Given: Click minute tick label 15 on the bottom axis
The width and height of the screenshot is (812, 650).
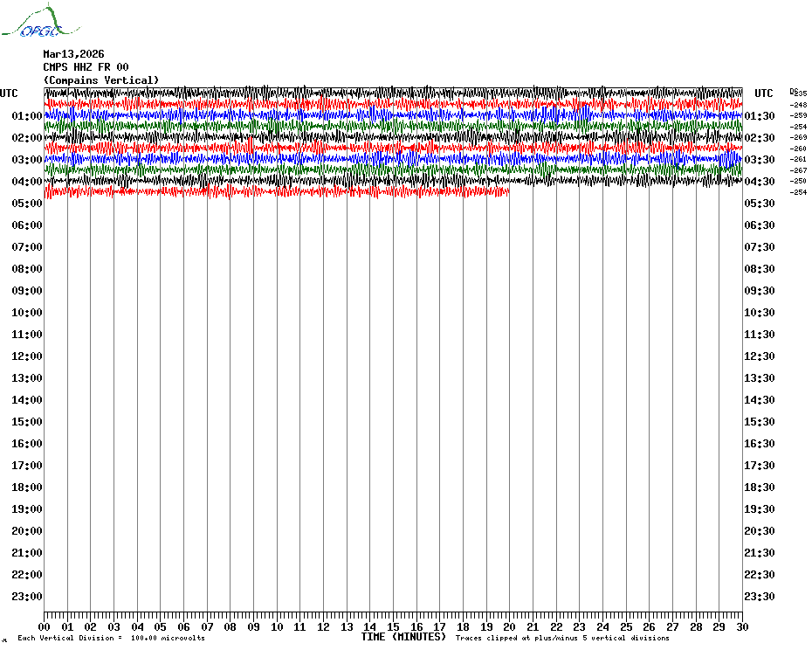Looking at the screenshot, I should pyautogui.click(x=393, y=626).
